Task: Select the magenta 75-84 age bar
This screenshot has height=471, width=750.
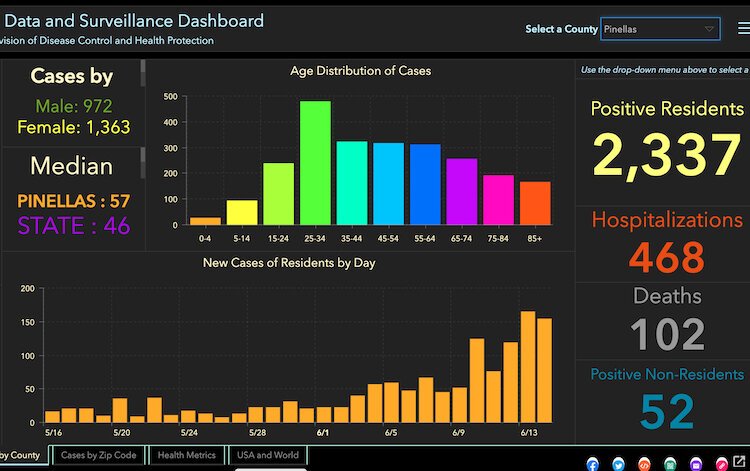Action: tap(498, 200)
